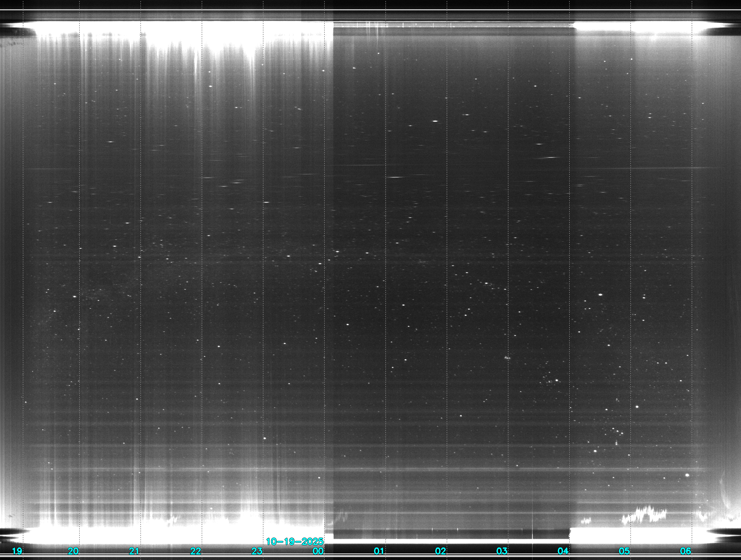Click the 00 midnight hour label
Screen dimensions: 741x560
pos(318,551)
